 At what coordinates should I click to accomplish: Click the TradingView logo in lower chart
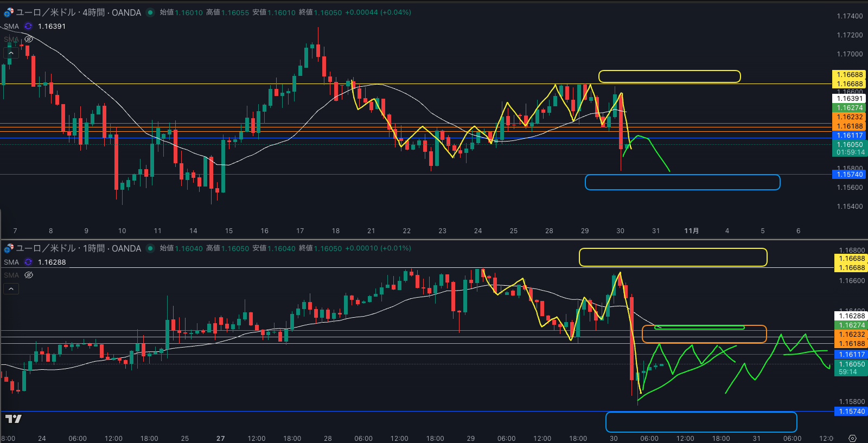(x=14, y=419)
